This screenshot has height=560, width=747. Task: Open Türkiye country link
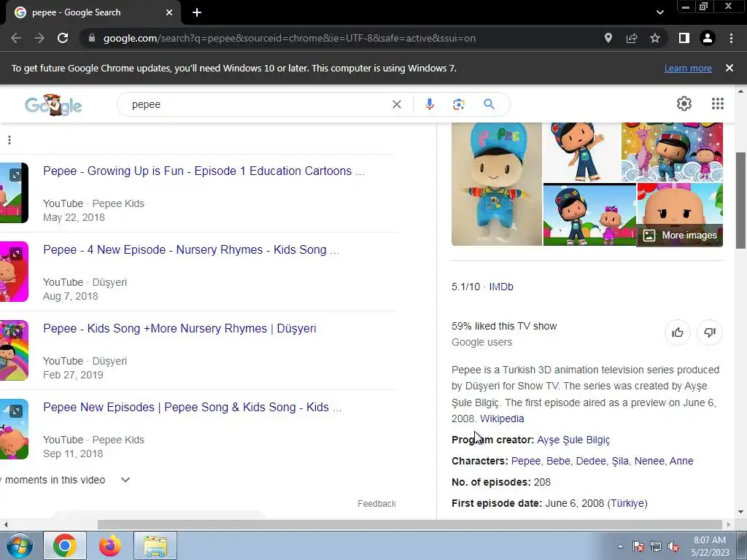[x=627, y=503]
